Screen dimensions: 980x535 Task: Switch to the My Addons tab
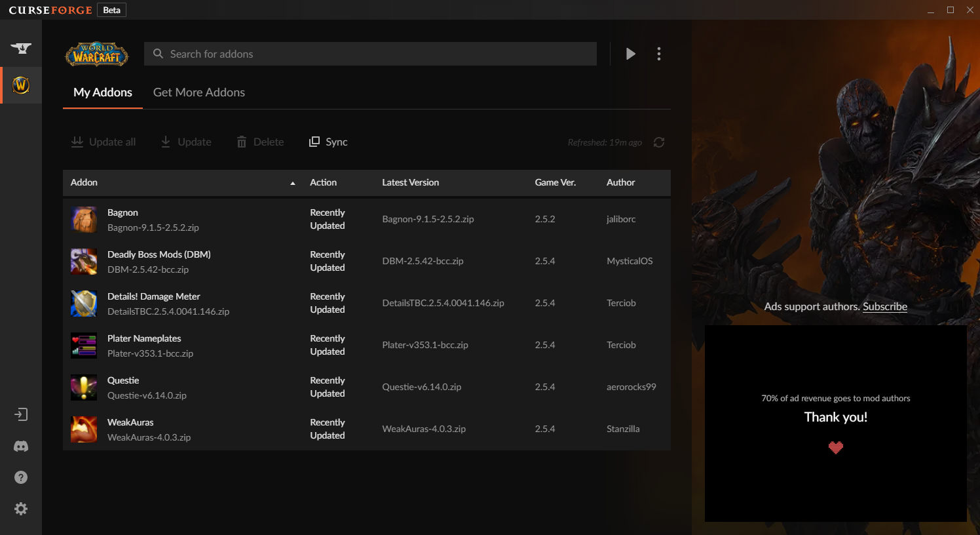coord(103,92)
